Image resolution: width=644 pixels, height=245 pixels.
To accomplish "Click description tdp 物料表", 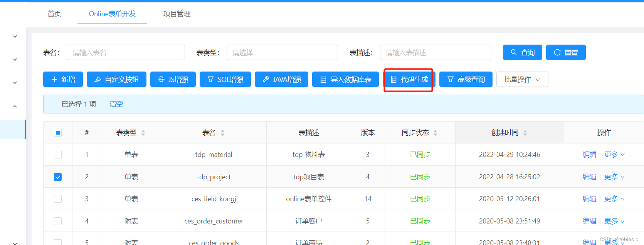I will tap(309, 155).
